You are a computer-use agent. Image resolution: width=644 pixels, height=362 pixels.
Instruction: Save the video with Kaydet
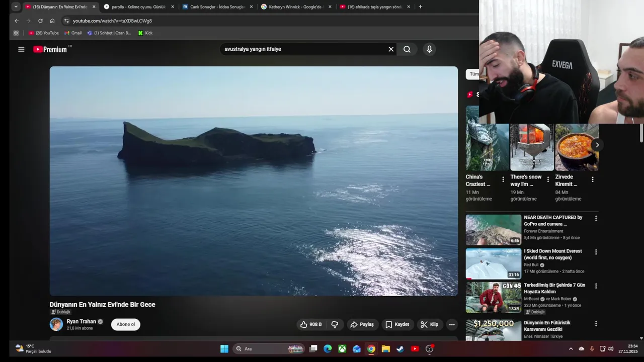tap(397, 324)
